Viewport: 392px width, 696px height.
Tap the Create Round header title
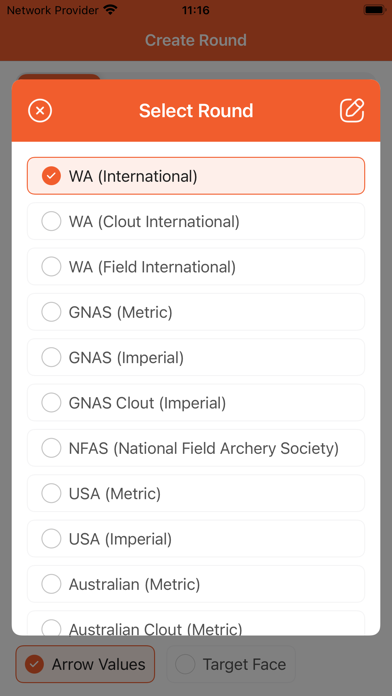tap(196, 40)
